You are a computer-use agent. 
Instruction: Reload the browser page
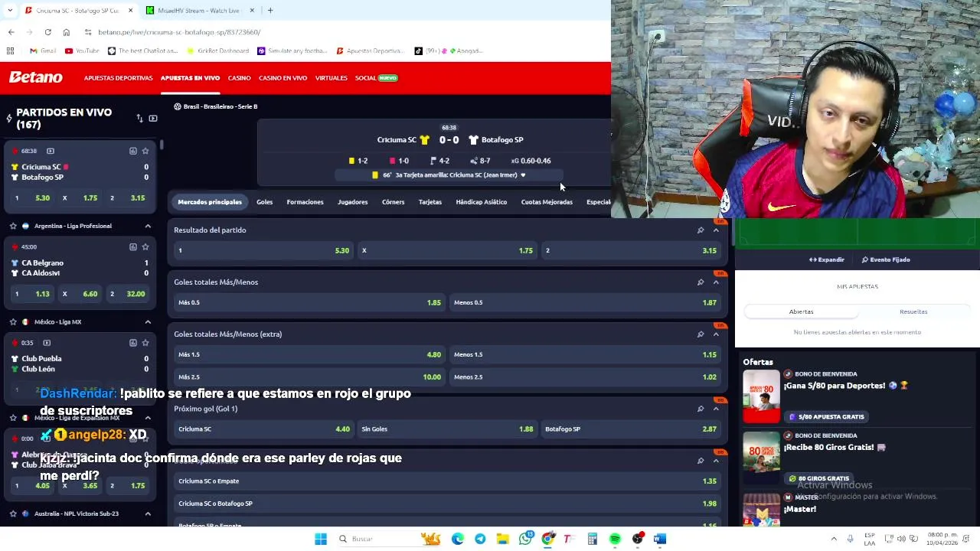click(47, 32)
